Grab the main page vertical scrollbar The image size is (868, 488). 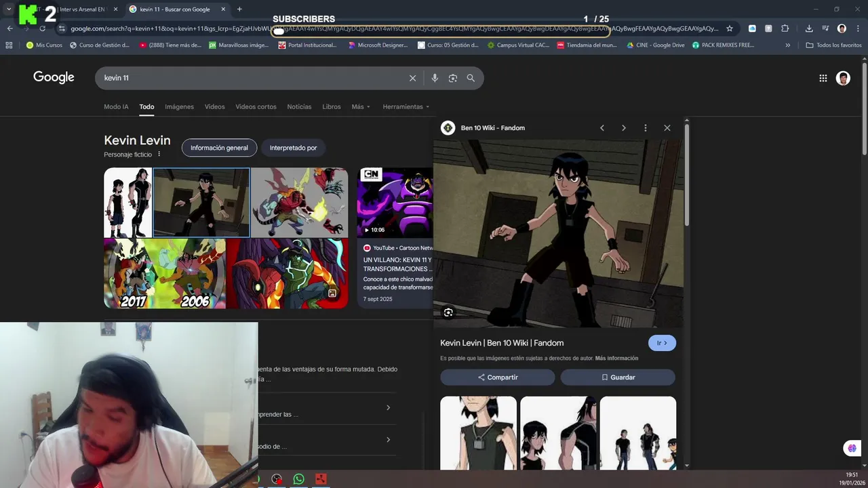pyautogui.click(x=864, y=108)
